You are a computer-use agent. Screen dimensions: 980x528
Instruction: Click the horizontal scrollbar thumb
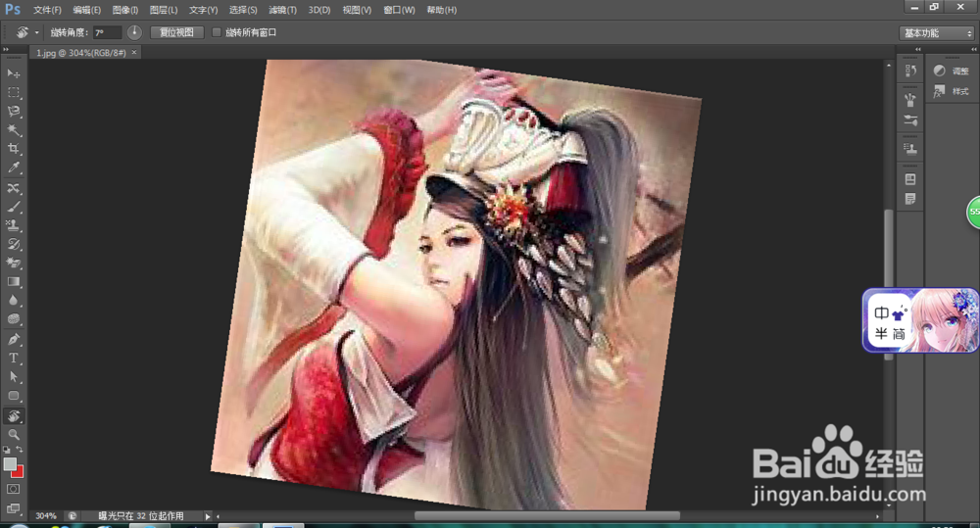point(547,516)
